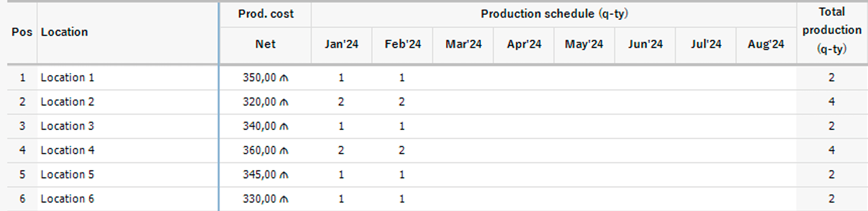The width and height of the screenshot is (868, 211).
Task: Click position number 4 in Pos column
Action: point(23,150)
